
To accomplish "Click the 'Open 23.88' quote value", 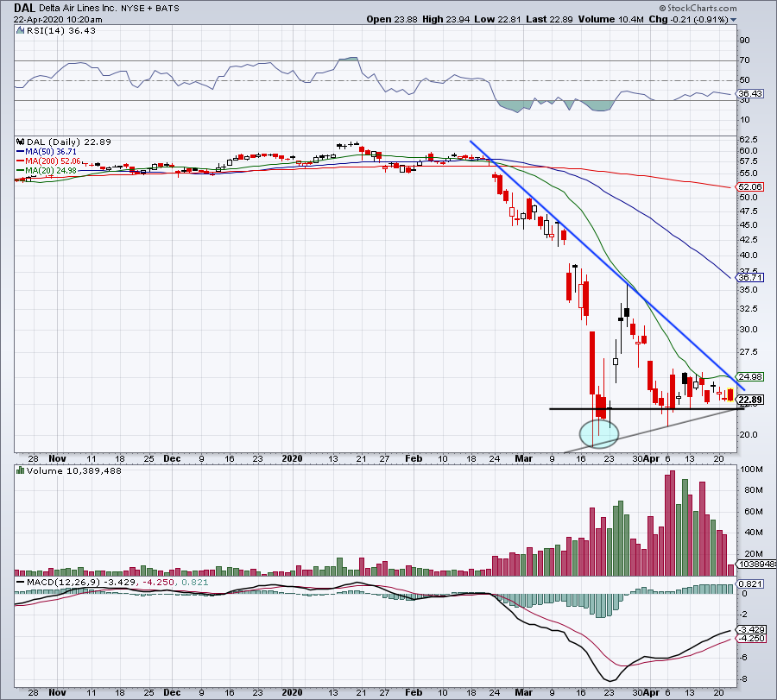I will [x=393, y=19].
